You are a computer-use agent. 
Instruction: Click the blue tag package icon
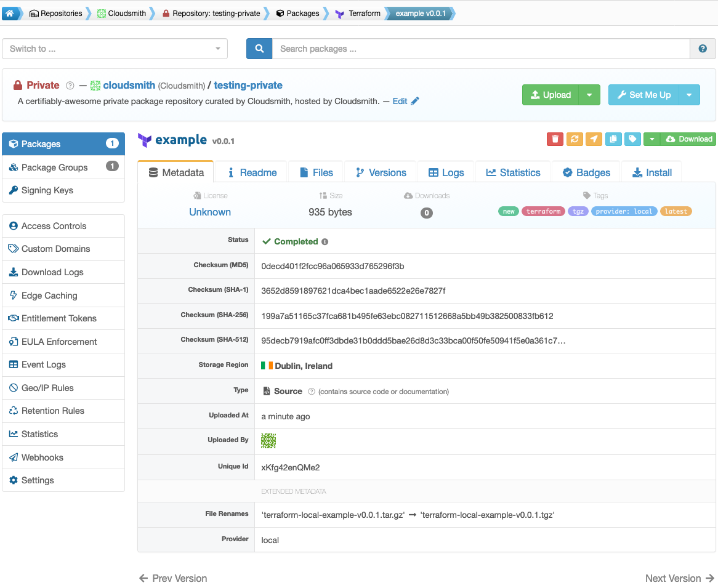(x=632, y=139)
